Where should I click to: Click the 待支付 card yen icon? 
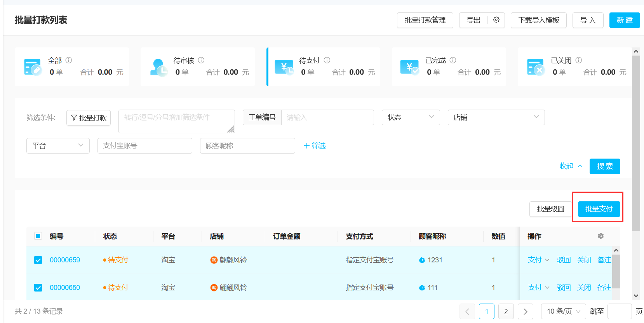point(284,67)
